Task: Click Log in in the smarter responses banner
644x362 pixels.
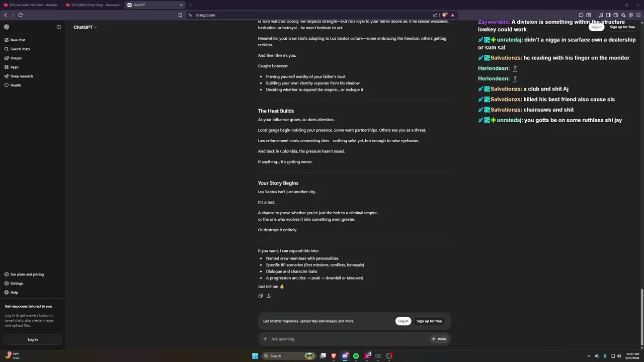Action: tap(403, 321)
